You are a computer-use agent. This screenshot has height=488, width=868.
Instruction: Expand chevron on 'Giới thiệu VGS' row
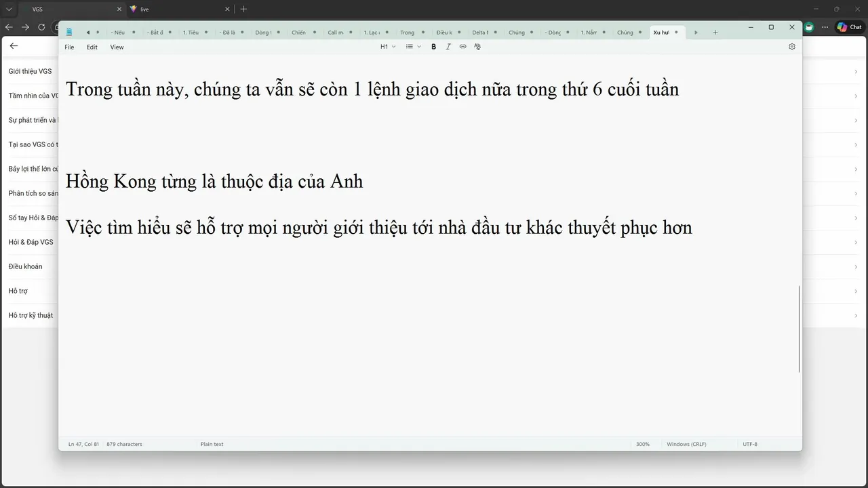tap(856, 72)
